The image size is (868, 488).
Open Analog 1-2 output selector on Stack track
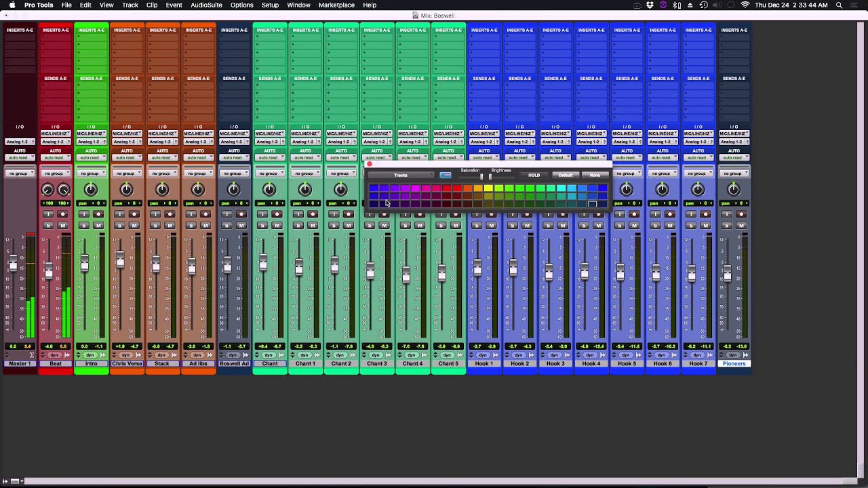coord(162,142)
